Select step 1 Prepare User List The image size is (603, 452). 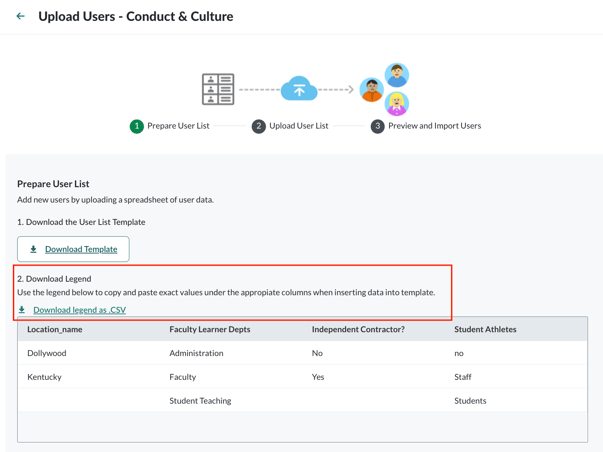click(x=170, y=126)
